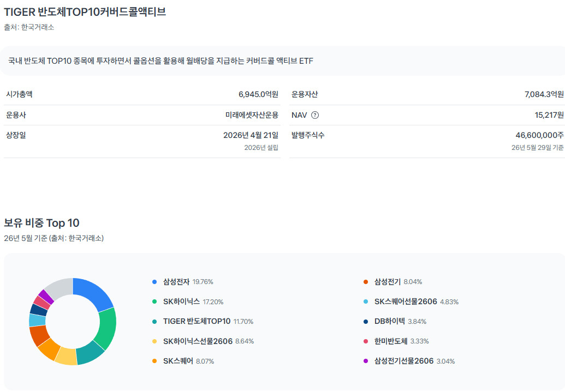Click the 17.20% weight value
Screen dimensions: 565x392
(x=213, y=302)
